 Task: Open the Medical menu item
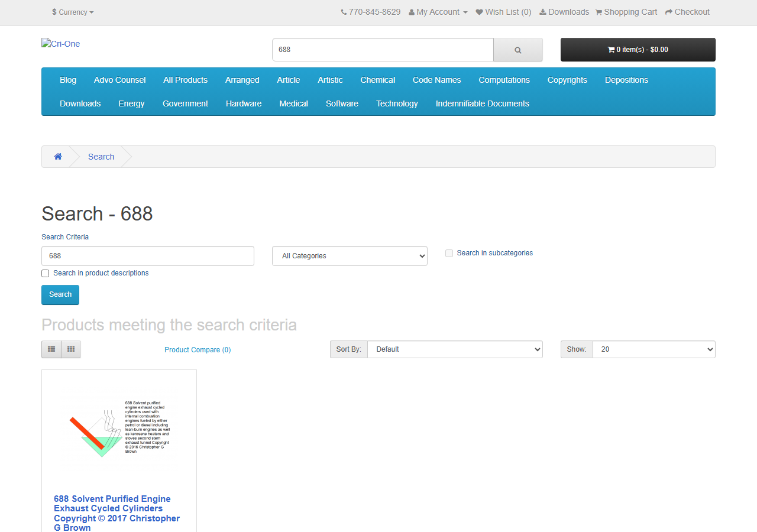point(294,103)
